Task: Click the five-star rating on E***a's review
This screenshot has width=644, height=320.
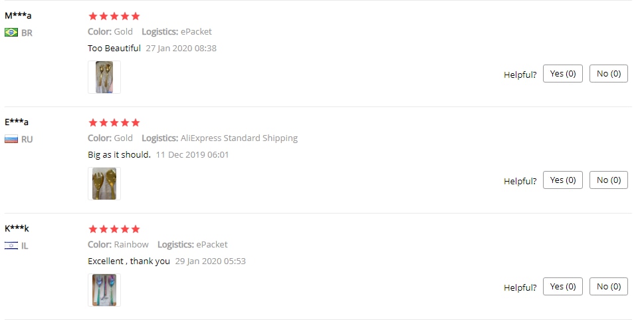Action: point(114,122)
